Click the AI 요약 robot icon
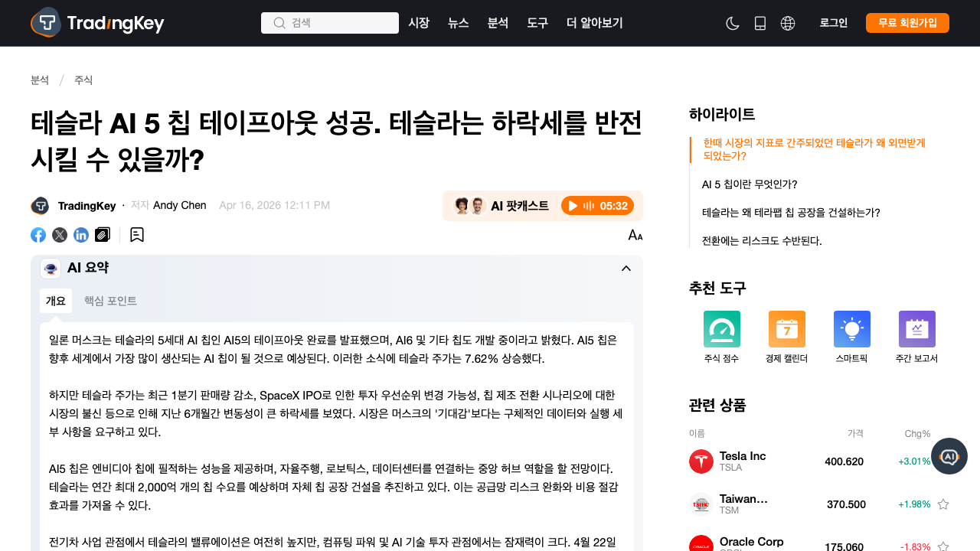Screen dimensions: 980x551 pos(51,269)
